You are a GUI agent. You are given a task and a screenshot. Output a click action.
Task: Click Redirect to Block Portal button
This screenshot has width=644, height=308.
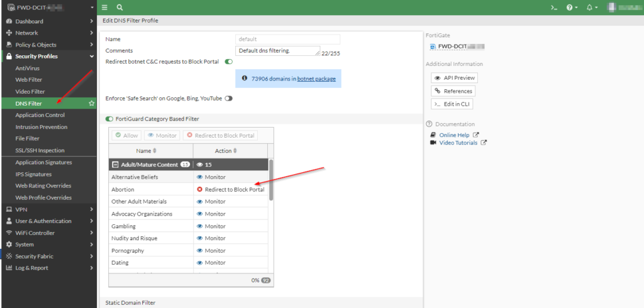tap(220, 135)
